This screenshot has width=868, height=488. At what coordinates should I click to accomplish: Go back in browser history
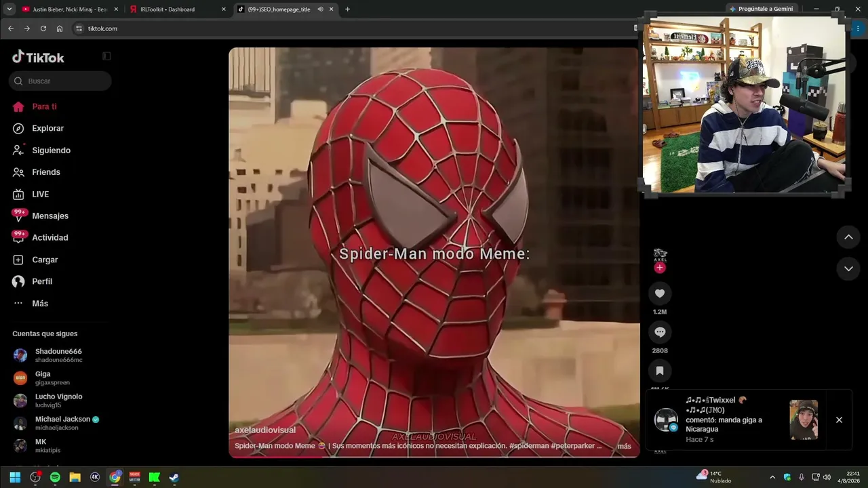[x=11, y=28]
